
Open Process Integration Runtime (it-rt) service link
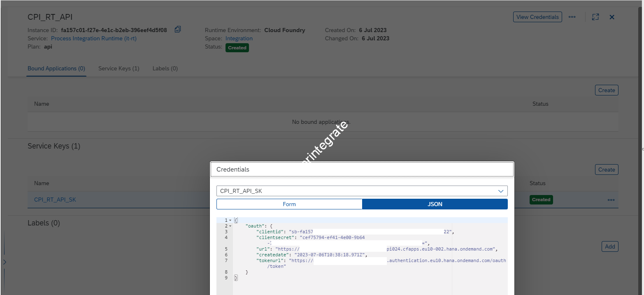[x=94, y=38]
